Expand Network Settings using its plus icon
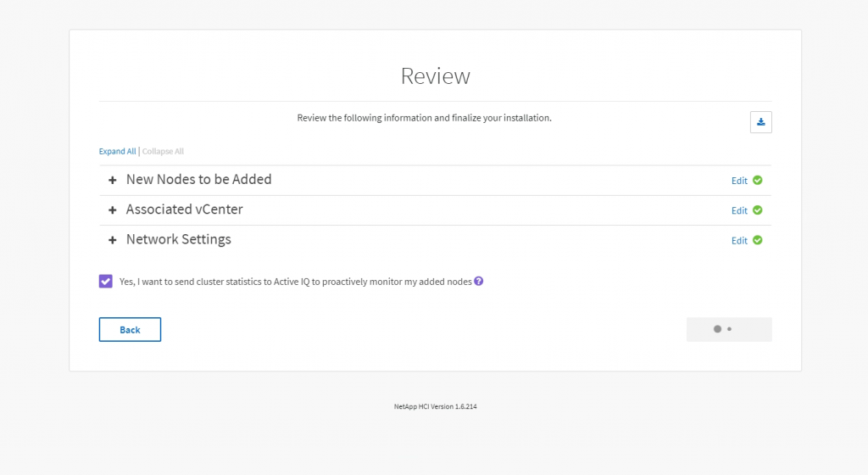The width and height of the screenshot is (868, 475). (113, 240)
